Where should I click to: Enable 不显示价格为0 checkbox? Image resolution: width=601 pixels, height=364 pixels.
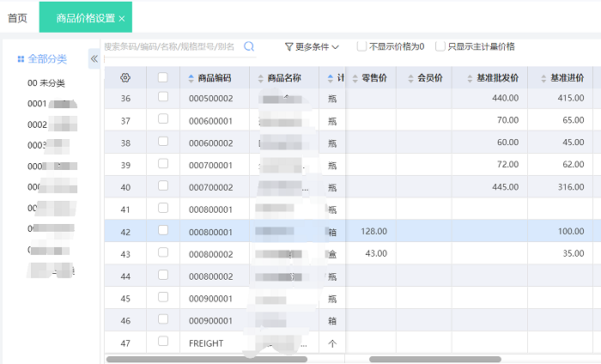(361, 46)
